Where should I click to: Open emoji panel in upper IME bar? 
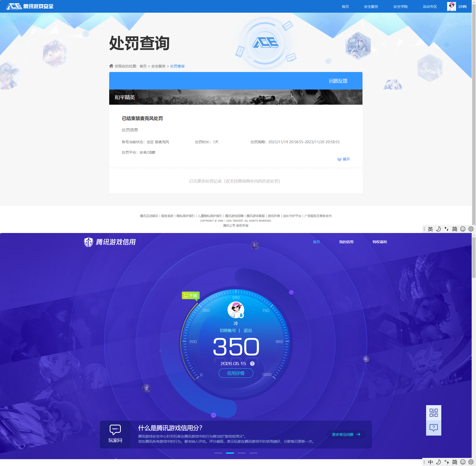pyautogui.click(x=463, y=229)
